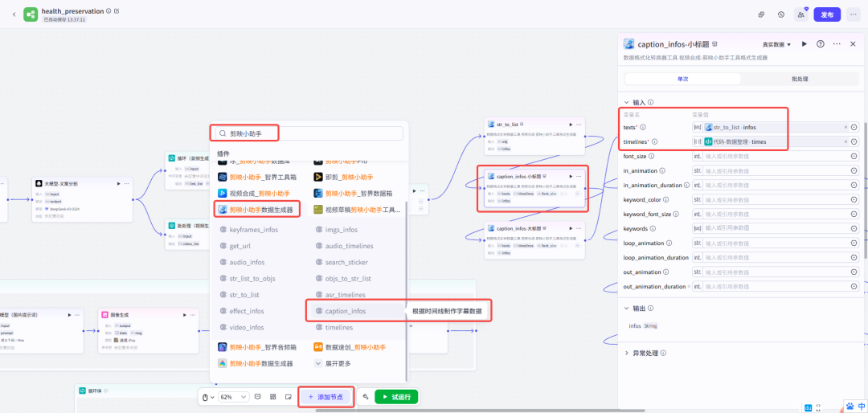Click the 发布 publish button
The width and height of the screenshot is (868, 413).
(x=827, y=14)
